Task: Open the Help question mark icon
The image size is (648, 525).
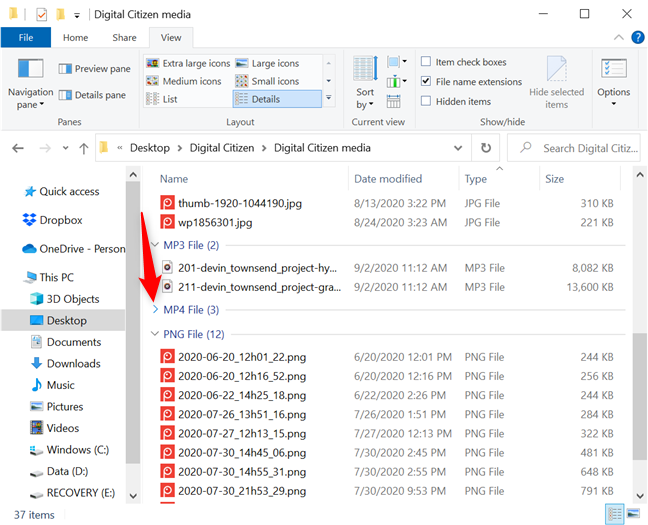Action: coord(638,38)
